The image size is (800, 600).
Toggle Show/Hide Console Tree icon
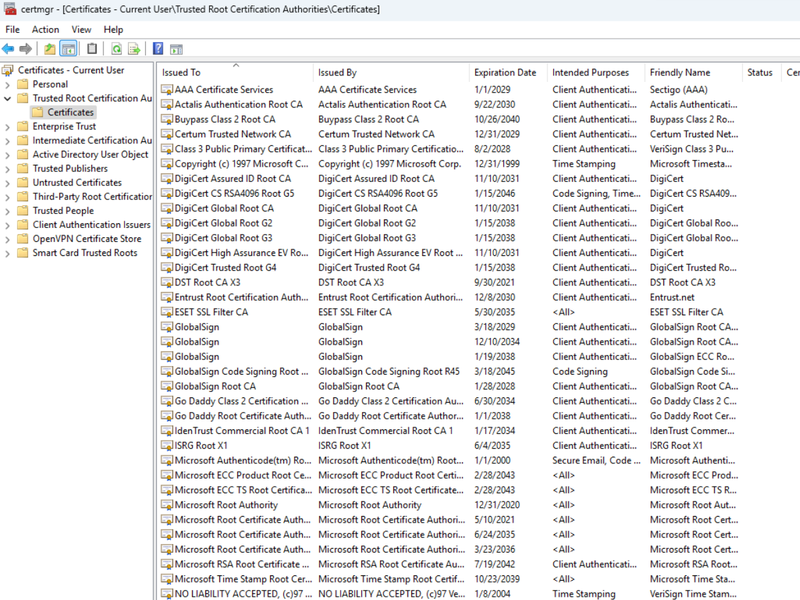68,49
